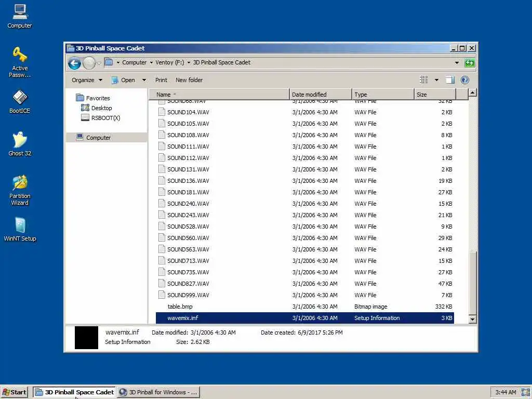Sort by the Name column header
532x399 pixels.
pos(219,95)
